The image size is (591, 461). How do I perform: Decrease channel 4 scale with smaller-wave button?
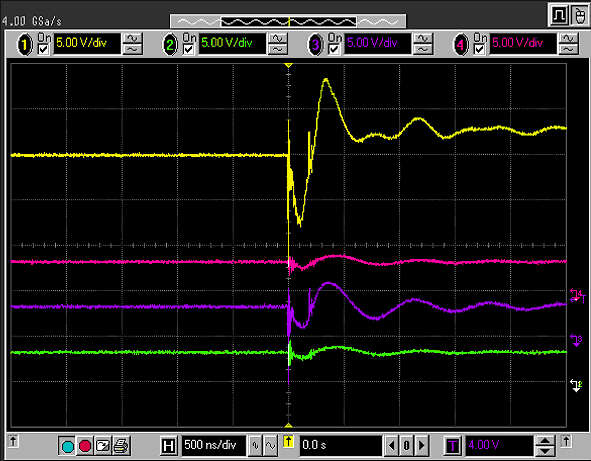[x=568, y=49]
